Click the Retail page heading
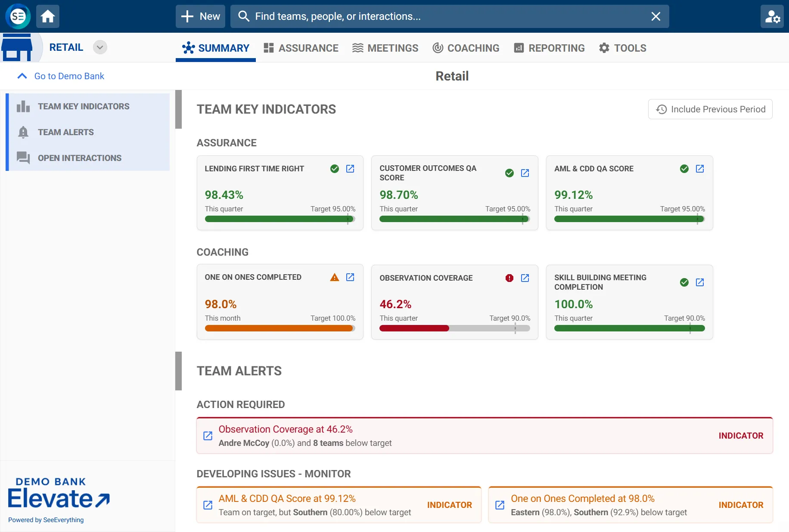This screenshot has width=789, height=532. tap(452, 76)
